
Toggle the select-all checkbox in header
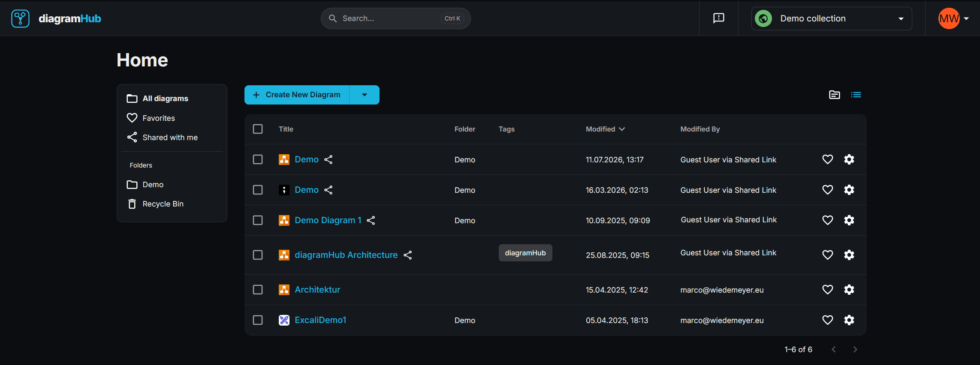(x=258, y=129)
